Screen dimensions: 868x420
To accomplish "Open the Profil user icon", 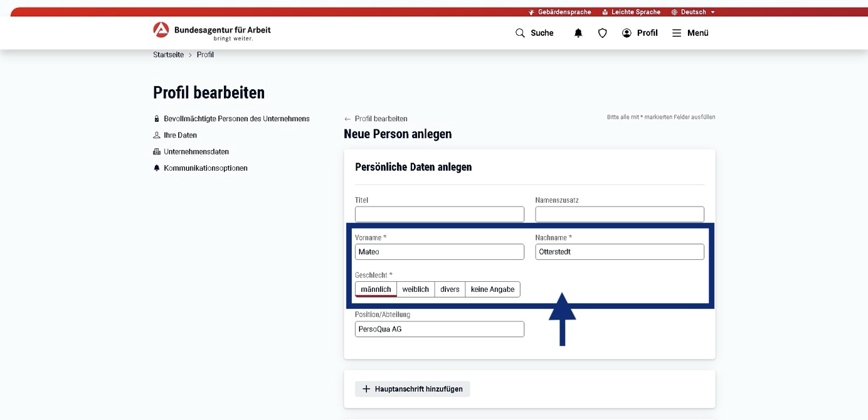I will [627, 33].
